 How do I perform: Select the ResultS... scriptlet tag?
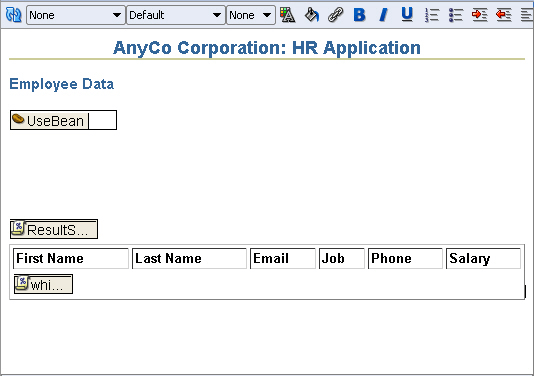pyautogui.click(x=54, y=229)
